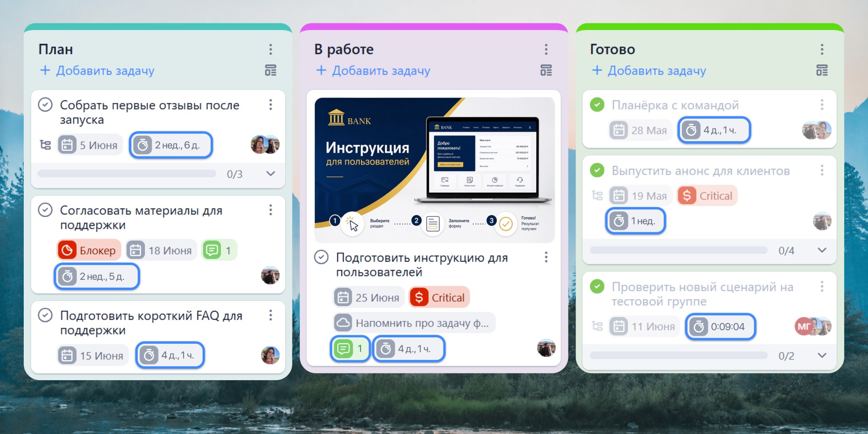The image size is (868, 434).
Task: Open menu for Планёрка с командой card
Action: [x=822, y=105]
